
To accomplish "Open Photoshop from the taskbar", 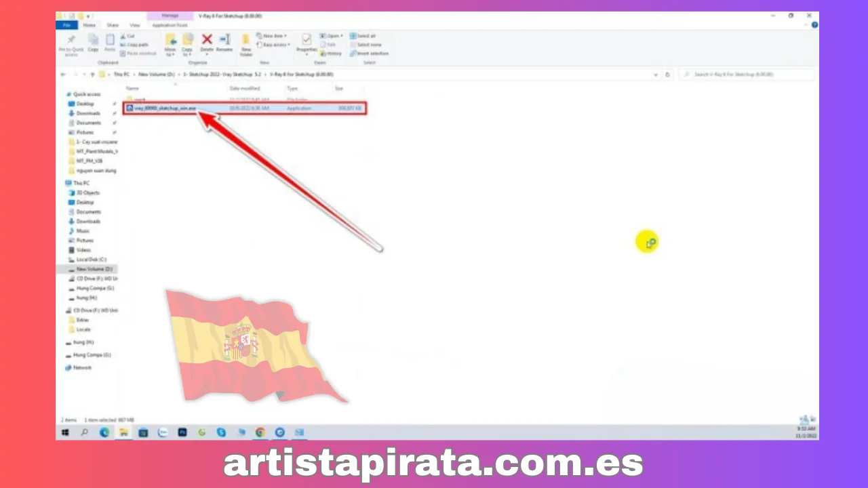I will point(182,432).
